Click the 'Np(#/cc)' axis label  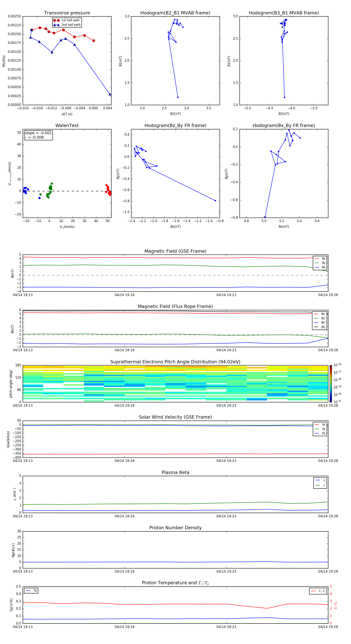[x=13, y=550]
